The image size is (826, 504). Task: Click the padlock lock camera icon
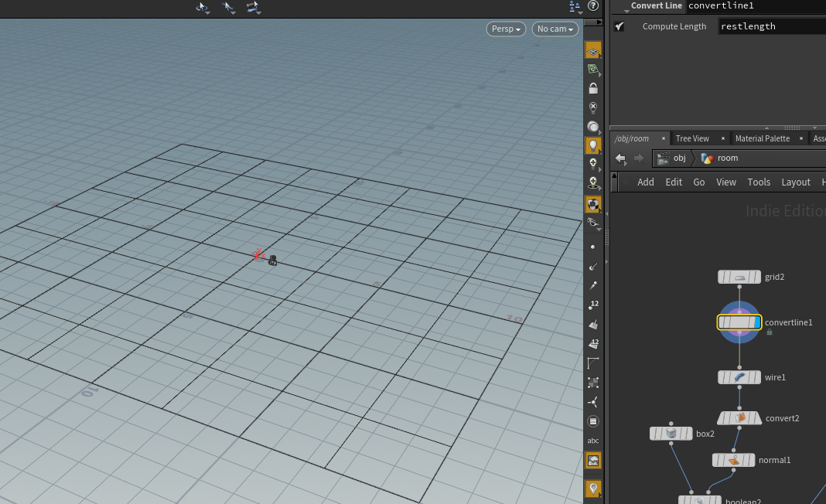pyautogui.click(x=593, y=88)
